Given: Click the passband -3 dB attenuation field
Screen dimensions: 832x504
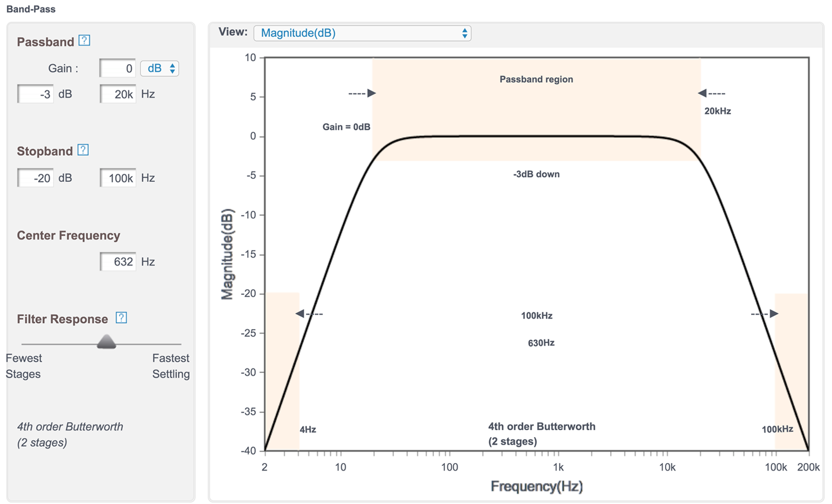Looking at the screenshot, I should [36, 94].
